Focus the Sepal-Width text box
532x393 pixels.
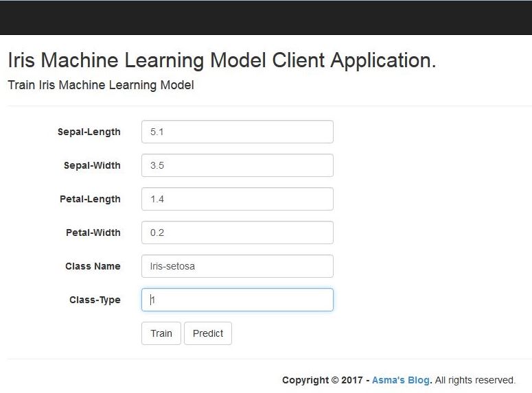click(237, 165)
